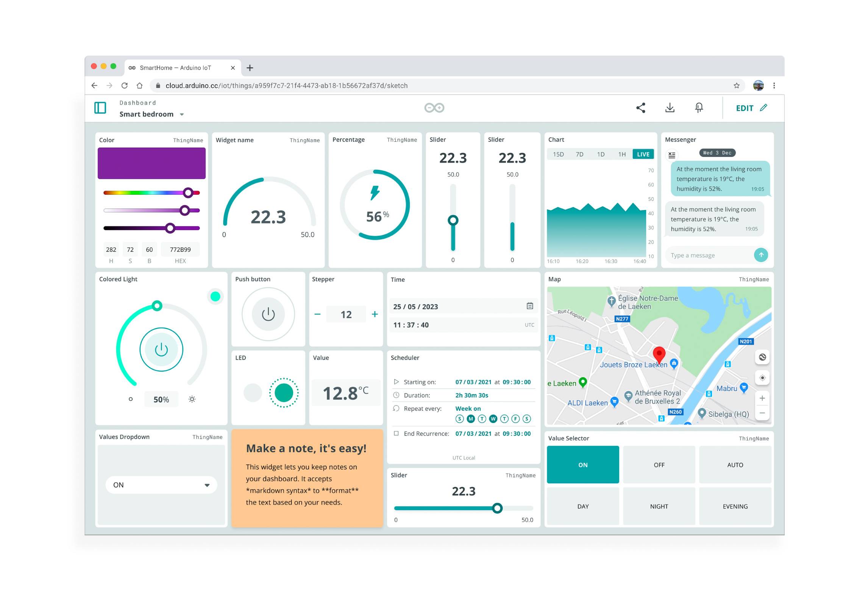Viewport: 868px width, 592px height.
Task: Switch the chart to the 7D view
Action: [x=580, y=154]
